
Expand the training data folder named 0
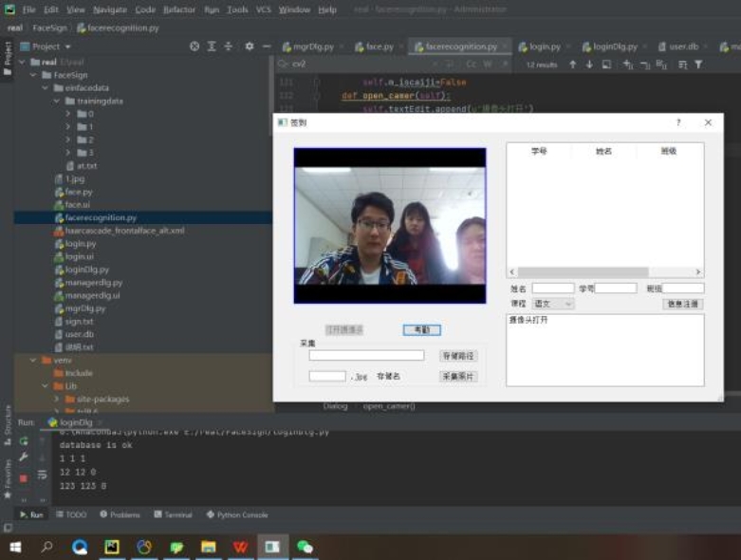69,114
